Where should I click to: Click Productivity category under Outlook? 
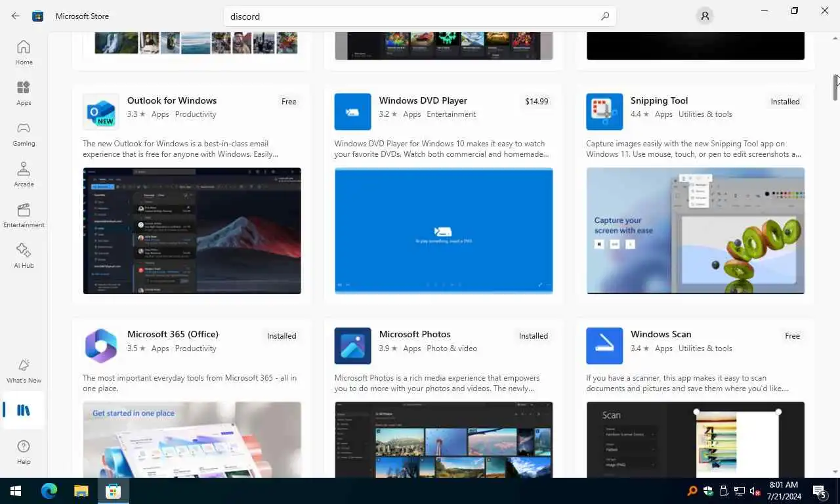(196, 114)
